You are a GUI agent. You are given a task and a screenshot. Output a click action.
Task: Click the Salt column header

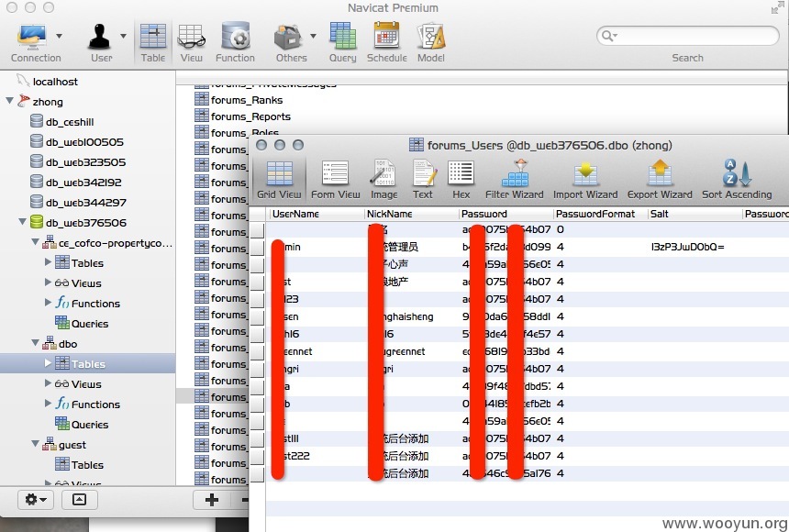pyautogui.click(x=695, y=214)
